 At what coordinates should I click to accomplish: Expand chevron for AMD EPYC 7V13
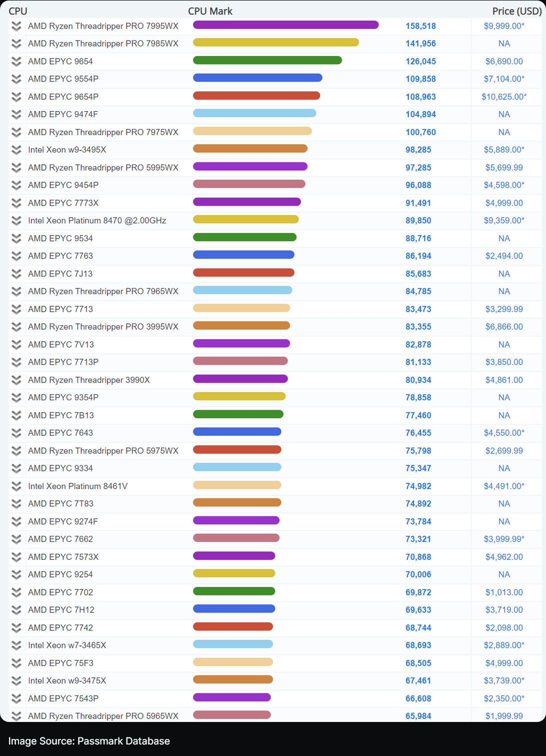16,345
